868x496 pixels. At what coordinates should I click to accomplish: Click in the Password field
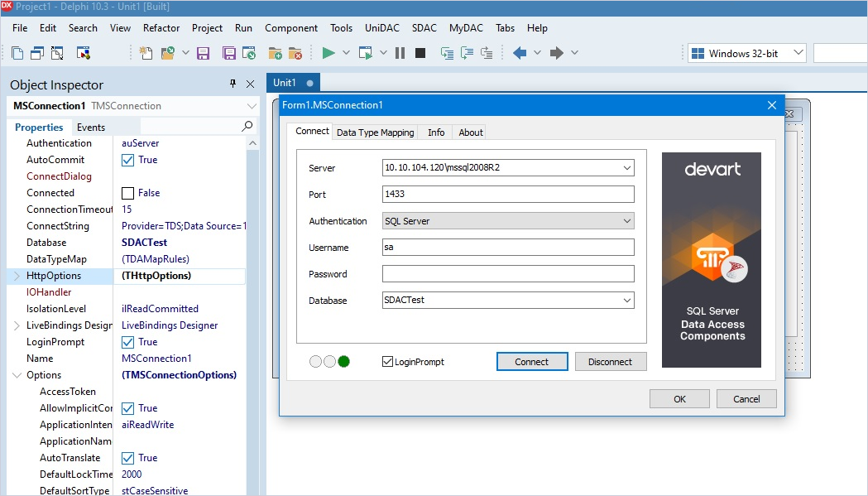point(507,274)
